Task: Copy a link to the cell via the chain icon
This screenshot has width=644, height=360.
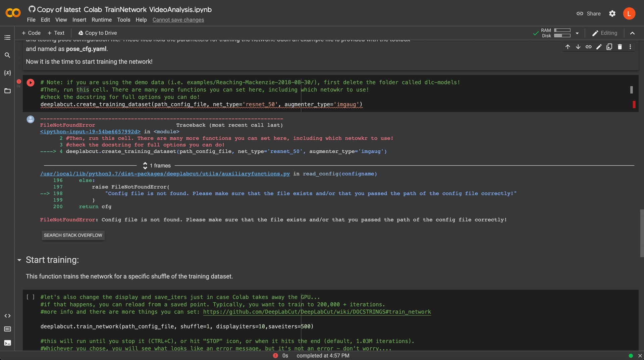Action: tap(589, 47)
